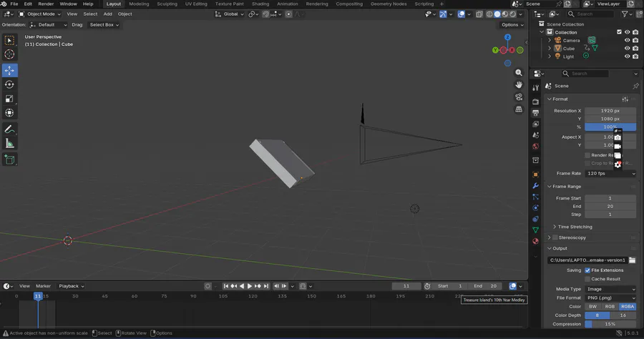Image resolution: width=644 pixels, height=339 pixels.
Task: Select the Measure tool
Action: point(9,143)
